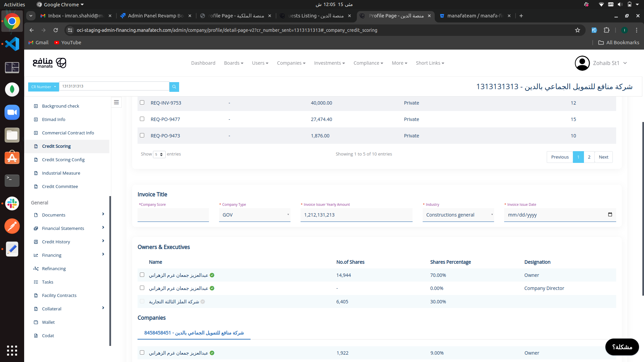The width and height of the screenshot is (644, 362).
Task: Launch Visual Studio Code from the dock
Action: click(x=12, y=44)
